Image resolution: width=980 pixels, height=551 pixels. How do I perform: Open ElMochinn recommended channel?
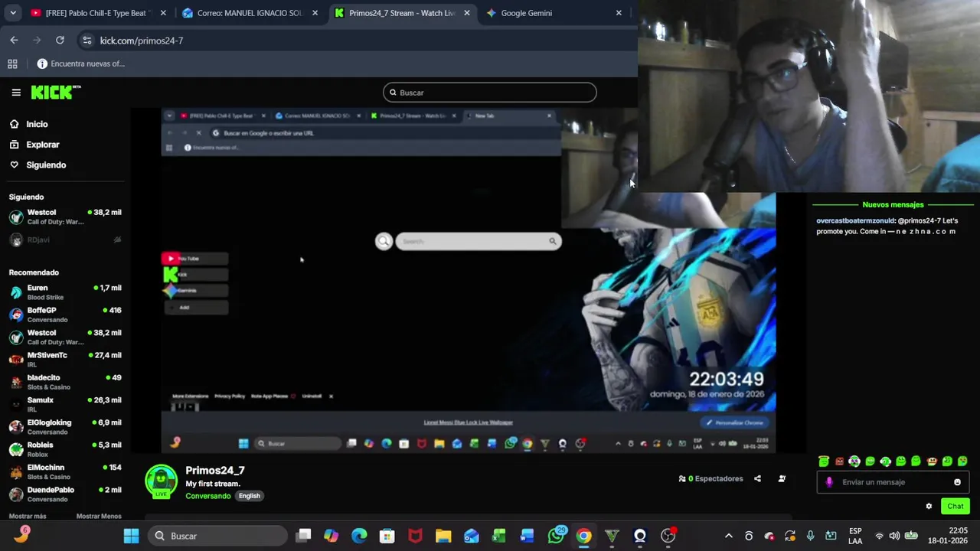click(x=65, y=471)
